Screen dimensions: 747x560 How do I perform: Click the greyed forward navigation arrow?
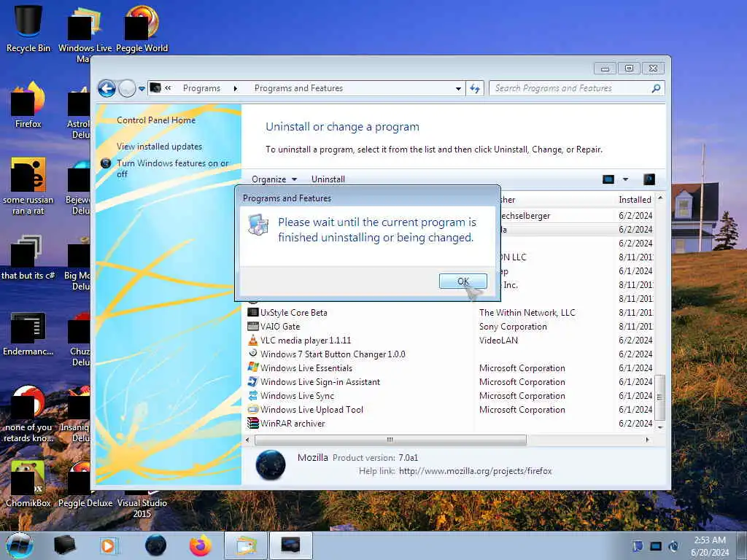[127, 88]
